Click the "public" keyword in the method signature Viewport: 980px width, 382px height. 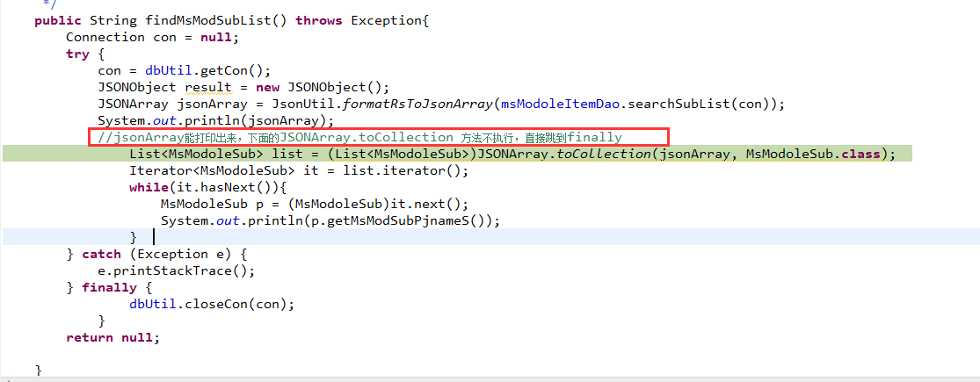tap(58, 20)
